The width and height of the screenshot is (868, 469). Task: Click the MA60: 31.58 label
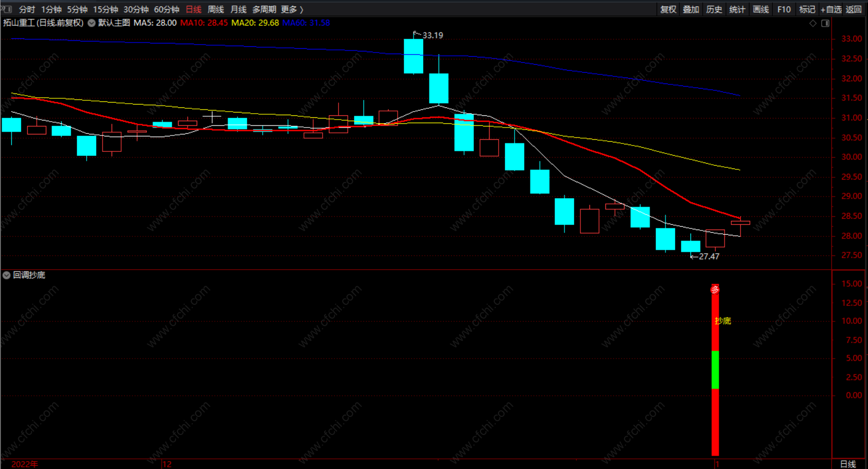(x=306, y=23)
